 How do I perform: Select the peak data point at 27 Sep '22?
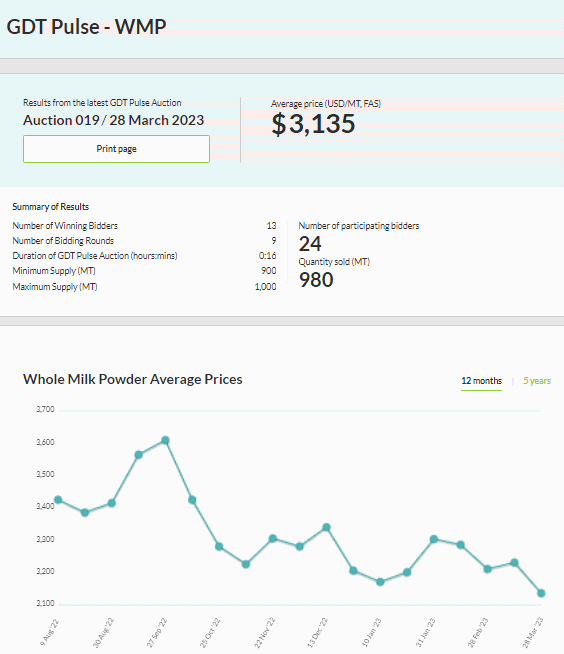click(165, 440)
